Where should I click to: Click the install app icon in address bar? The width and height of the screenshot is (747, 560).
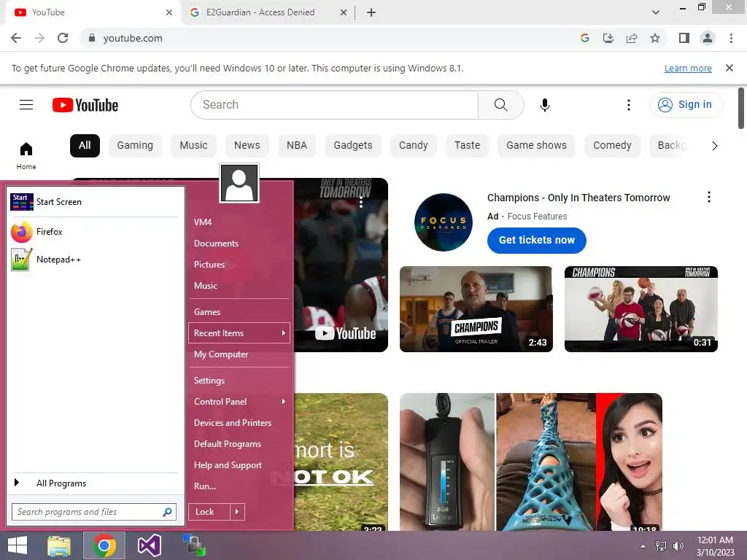[608, 38]
